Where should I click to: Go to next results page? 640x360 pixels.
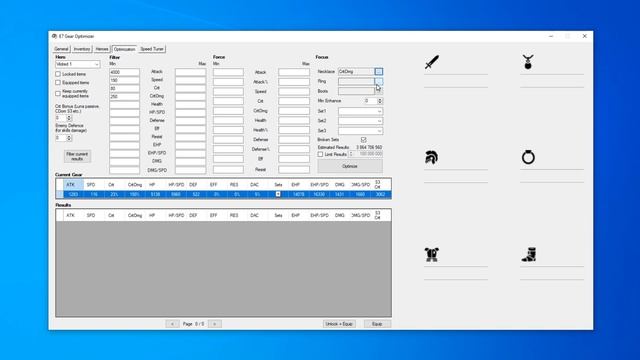(x=215, y=324)
